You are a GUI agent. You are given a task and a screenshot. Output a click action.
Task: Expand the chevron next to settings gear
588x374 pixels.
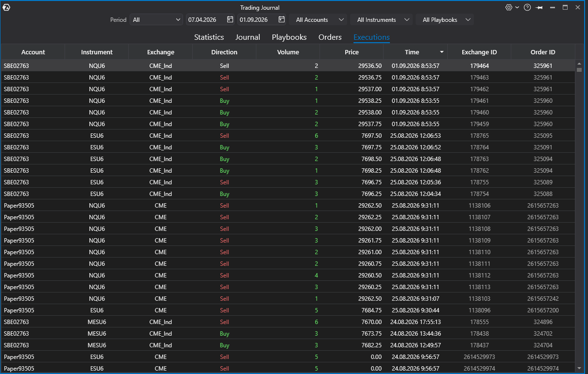tap(517, 7)
